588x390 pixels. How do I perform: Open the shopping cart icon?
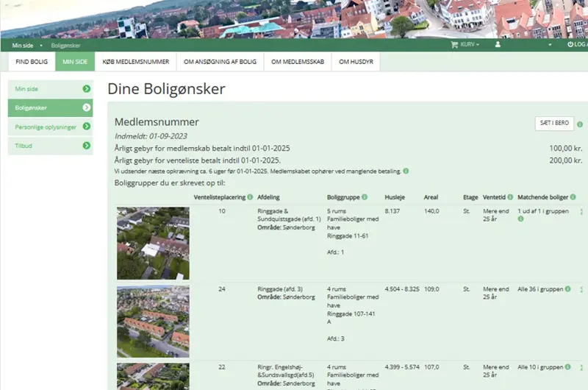(453, 45)
